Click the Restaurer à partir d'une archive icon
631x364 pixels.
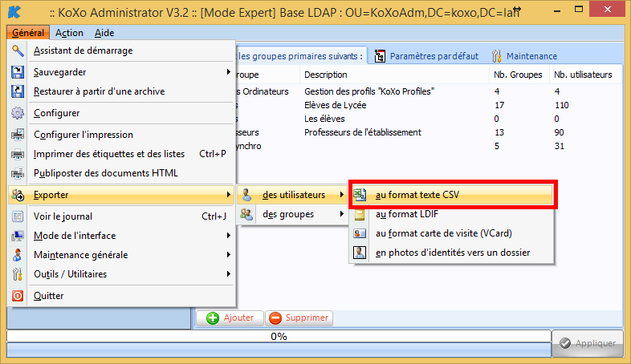click(18, 91)
